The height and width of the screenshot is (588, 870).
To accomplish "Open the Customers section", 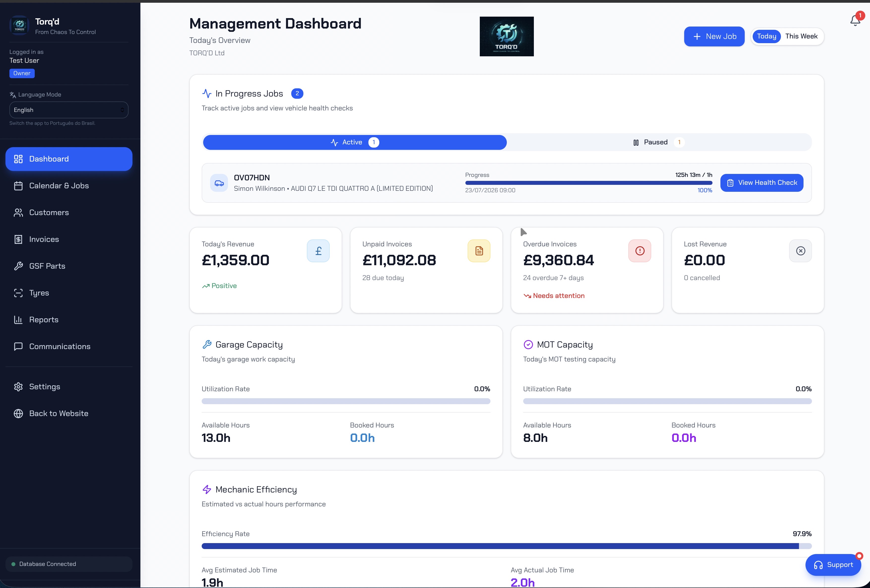I will [69, 213].
